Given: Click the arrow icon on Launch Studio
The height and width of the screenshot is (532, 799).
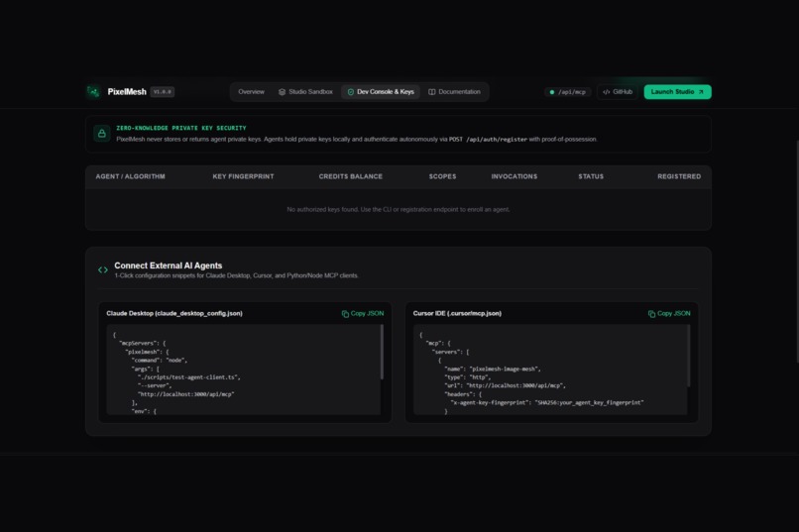Looking at the screenshot, I should (701, 92).
